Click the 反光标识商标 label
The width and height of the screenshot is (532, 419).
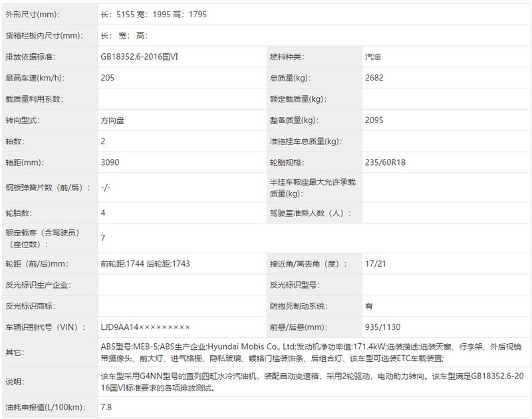point(31,306)
